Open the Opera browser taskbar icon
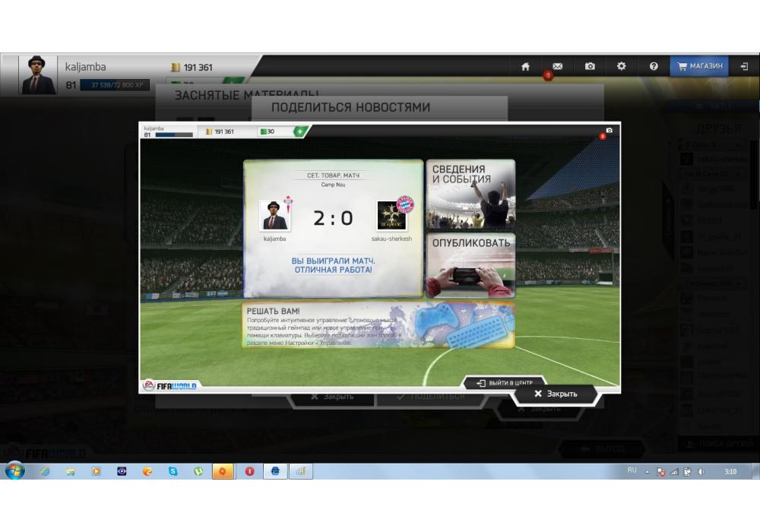This screenshot has height=532, width=760. coord(249,471)
